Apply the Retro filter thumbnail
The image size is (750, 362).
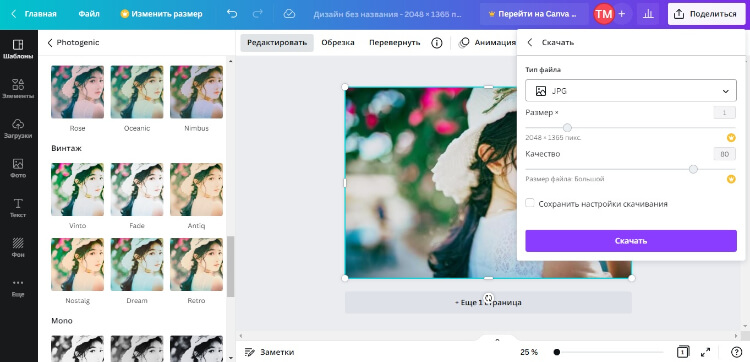point(196,264)
